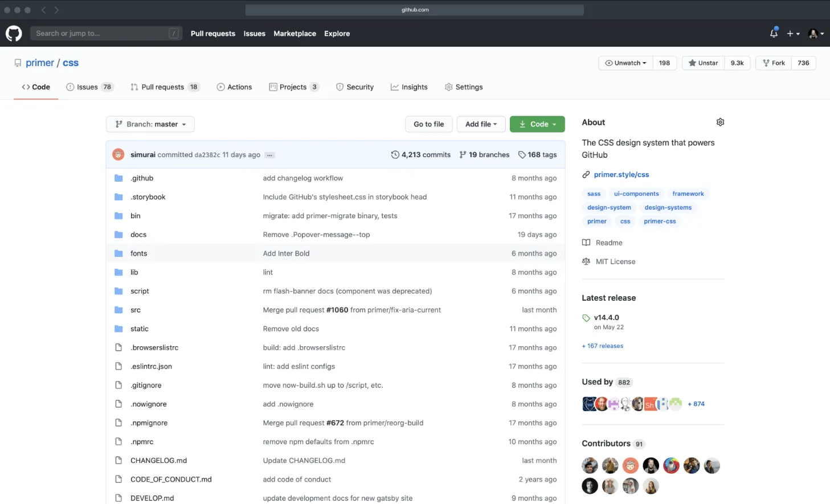The width and height of the screenshot is (830, 504).
Task: Click the primer.style/css link icon
Action: pyautogui.click(x=586, y=175)
